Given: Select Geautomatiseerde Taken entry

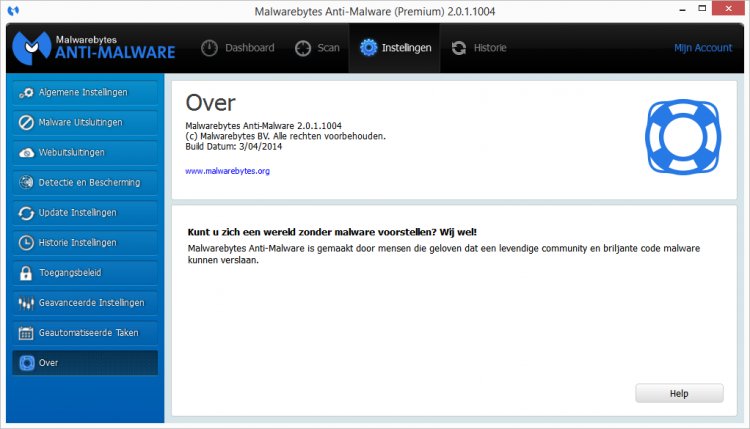Looking at the screenshot, I should pyautogui.click(x=85, y=333).
